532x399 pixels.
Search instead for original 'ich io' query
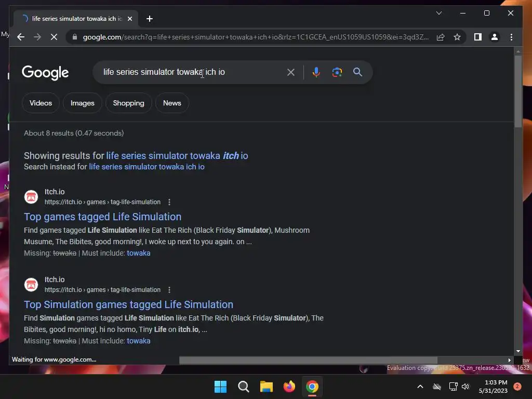tap(147, 167)
